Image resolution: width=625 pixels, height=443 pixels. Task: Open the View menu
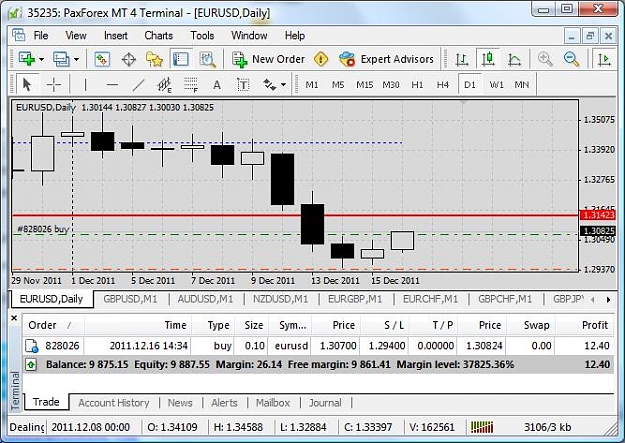tap(76, 35)
